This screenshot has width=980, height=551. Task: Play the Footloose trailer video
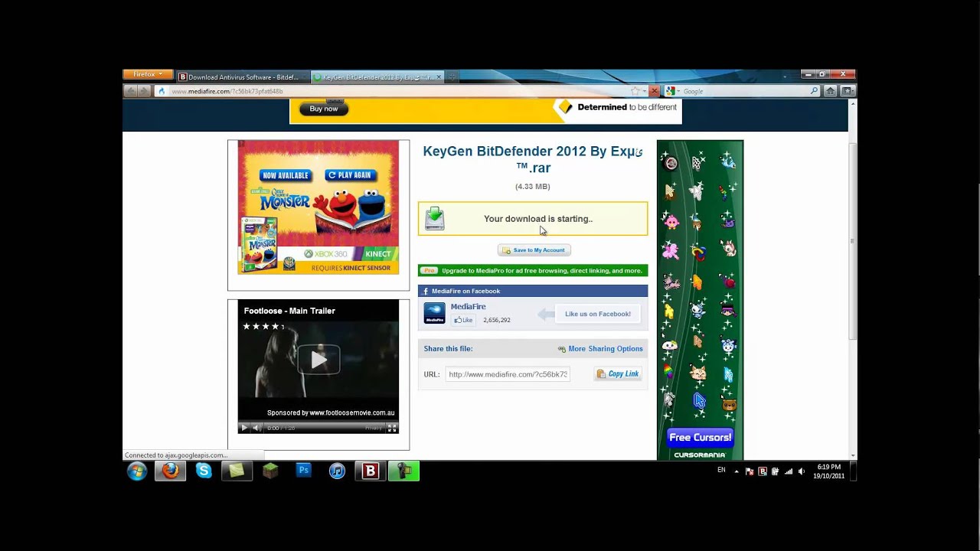(318, 359)
